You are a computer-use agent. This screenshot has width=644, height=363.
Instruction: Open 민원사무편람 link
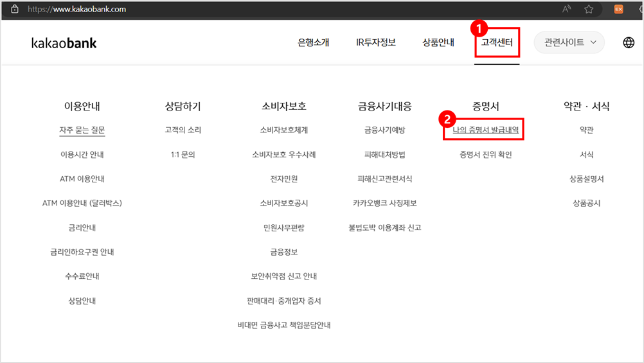(x=284, y=227)
